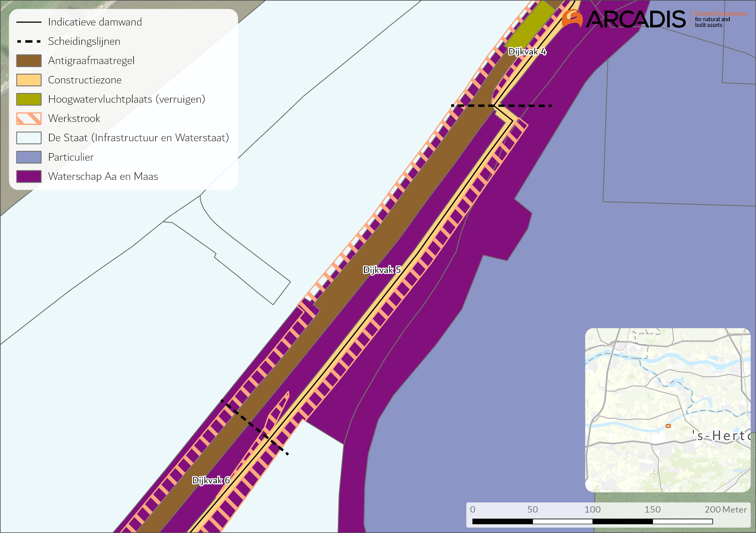Click the purple Waterschap Aa en Maas swatch
This screenshot has width=756, height=533.
pyautogui.click(x=29, y=176)
